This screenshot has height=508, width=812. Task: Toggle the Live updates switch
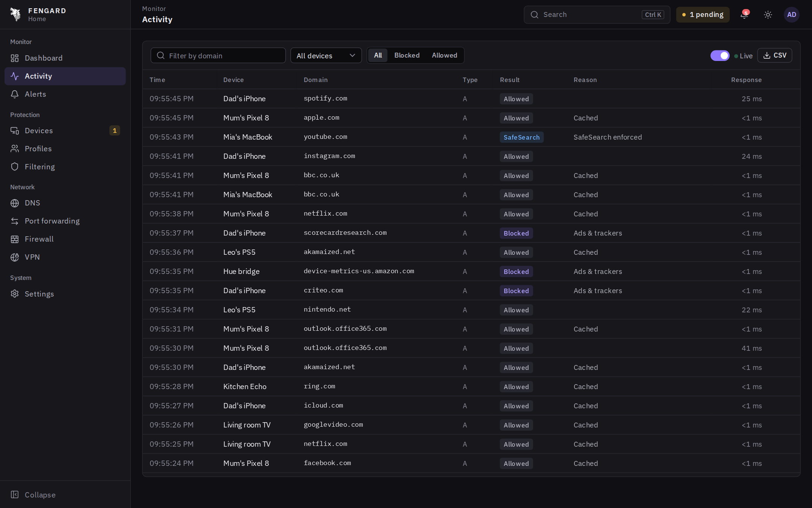coord(720,56)
